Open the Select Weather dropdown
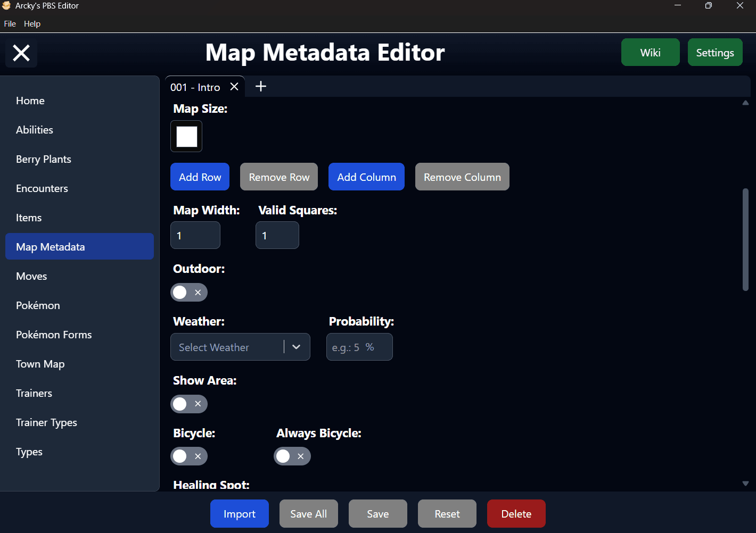 [x=240, y=347]
